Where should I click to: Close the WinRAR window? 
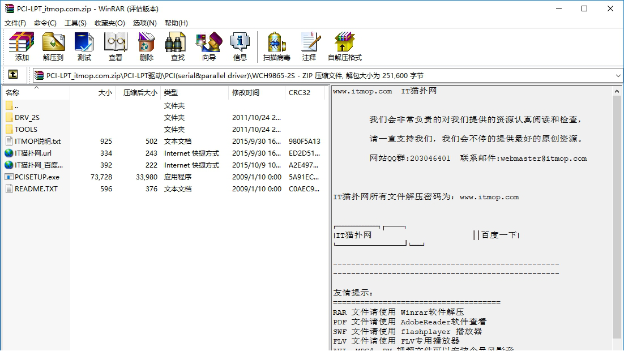(610, 8)
